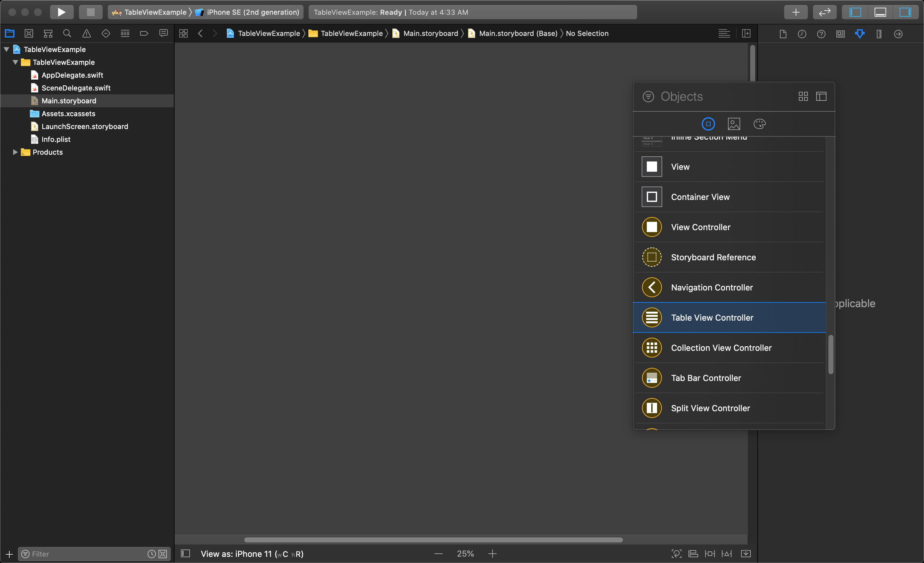Go back to the previous file
The image size is (924, 563).
pos(201,33)
